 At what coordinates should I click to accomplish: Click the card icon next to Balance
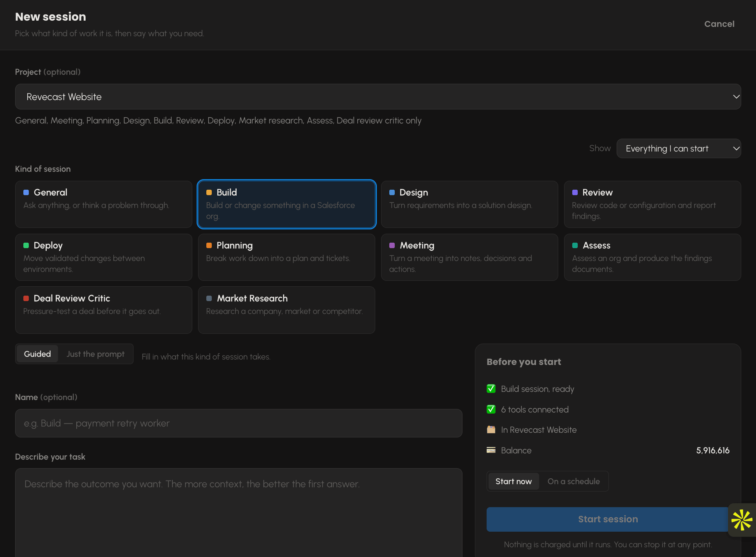tap(491, 450)
